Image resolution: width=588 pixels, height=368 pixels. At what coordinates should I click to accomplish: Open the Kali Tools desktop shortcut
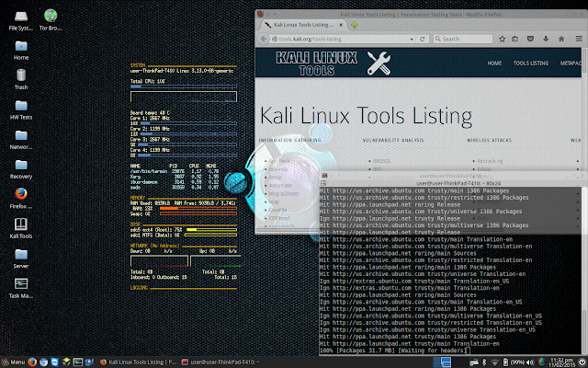pyautogui.click(x=21, y=228)
